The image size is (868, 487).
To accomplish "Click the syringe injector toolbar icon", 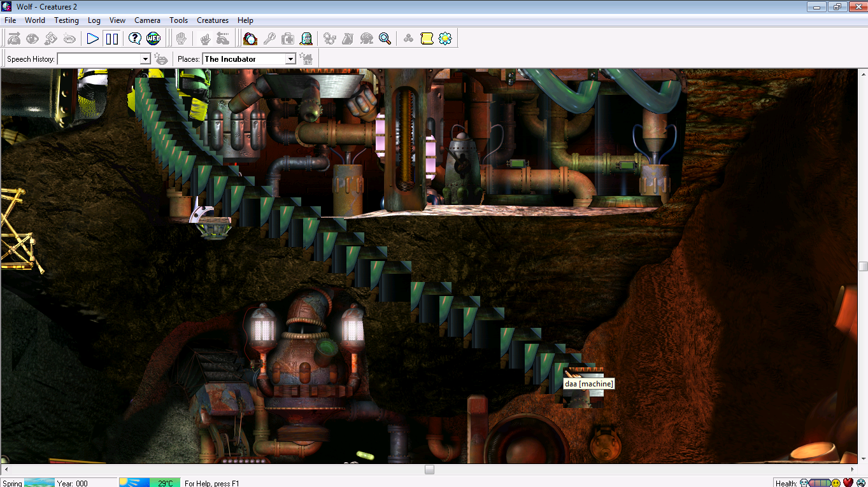I will tap(270, 38).
